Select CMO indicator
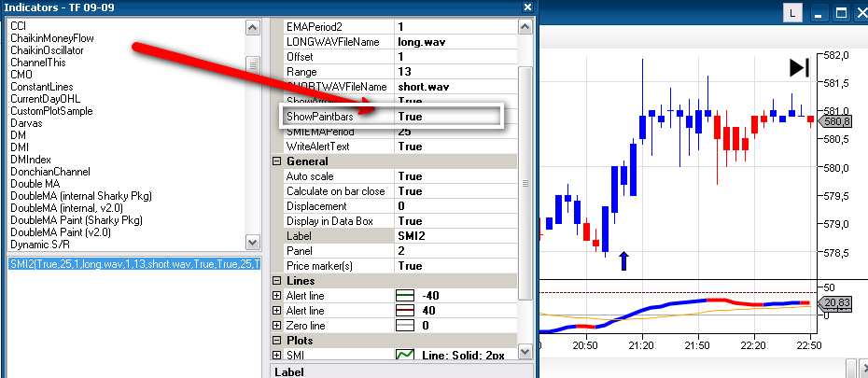Image resolution: width=868 pixels, height=378 pixels. [21, 75]
